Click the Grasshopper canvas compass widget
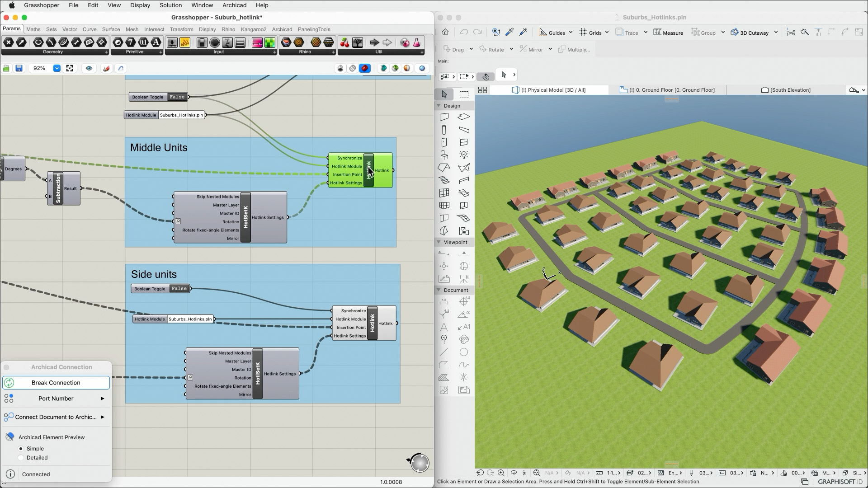 (419, 462)
